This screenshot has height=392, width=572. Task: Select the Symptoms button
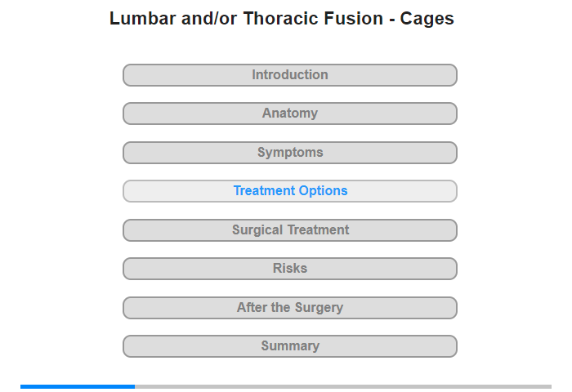point(289,153)
